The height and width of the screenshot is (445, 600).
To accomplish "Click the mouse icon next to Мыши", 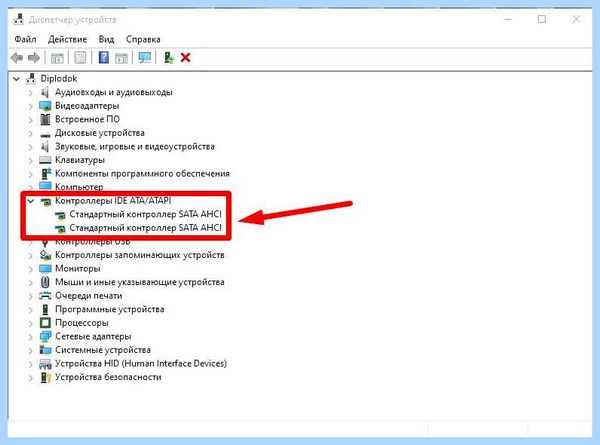I will (x=45, y=282).
